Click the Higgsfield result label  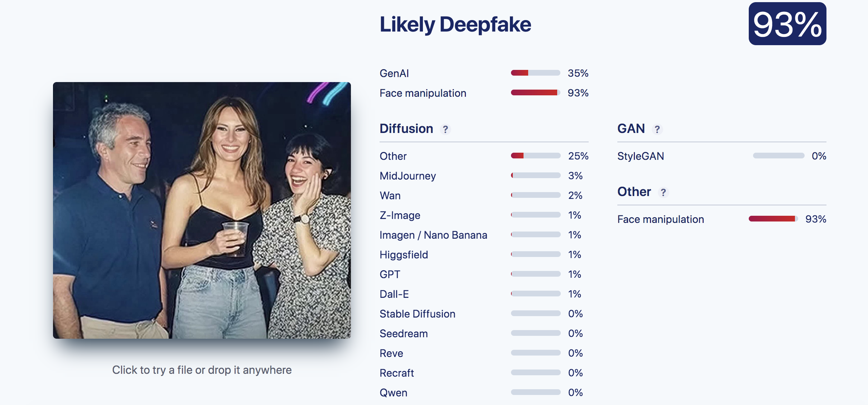[404, 255]
